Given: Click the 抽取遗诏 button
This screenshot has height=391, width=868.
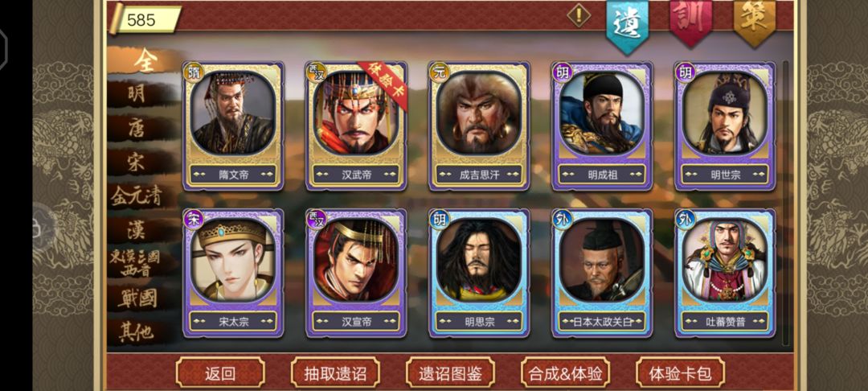Looking at the screenshot, I should 335,372.
